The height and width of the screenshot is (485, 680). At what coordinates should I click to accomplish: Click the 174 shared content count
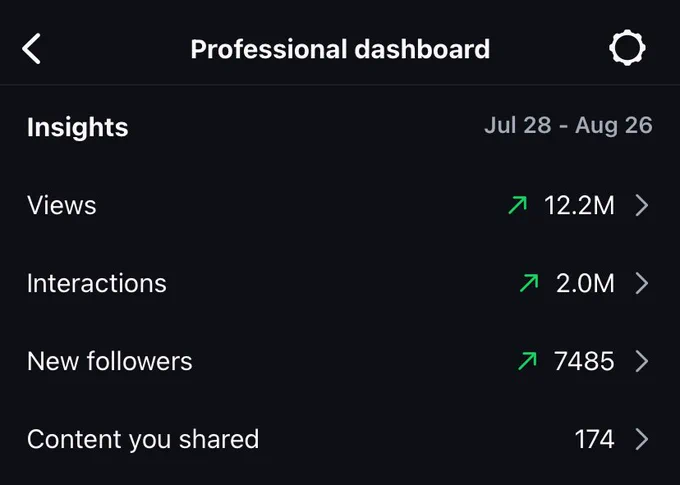(x=595, y=439)
